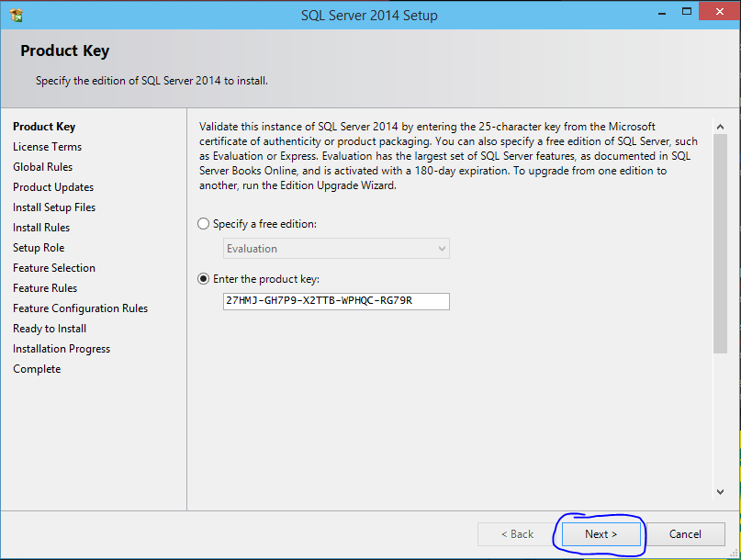Select the Feature Configuration Rules step
This screenshot has width=741, height=560.
tap(80, 308)
